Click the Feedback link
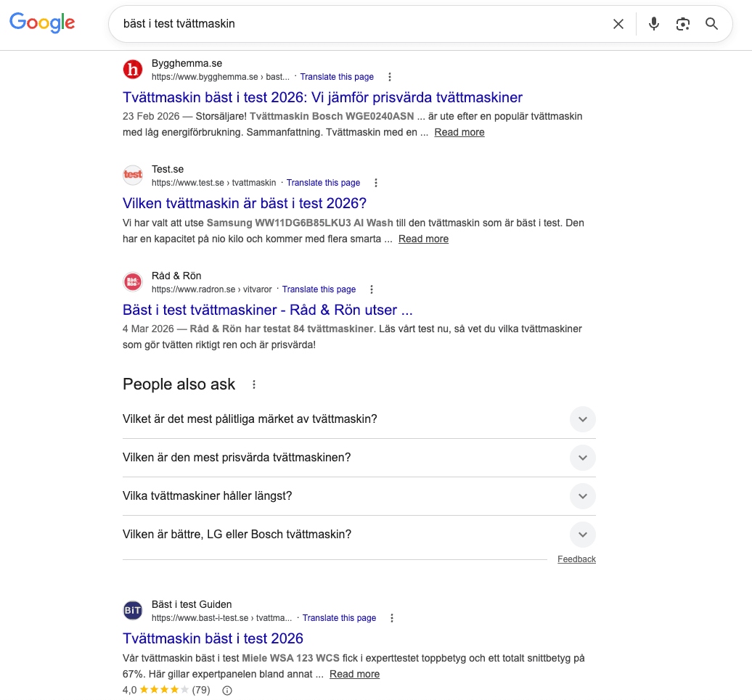The width and height of the screenshot is (752, 700). (576, 559)
